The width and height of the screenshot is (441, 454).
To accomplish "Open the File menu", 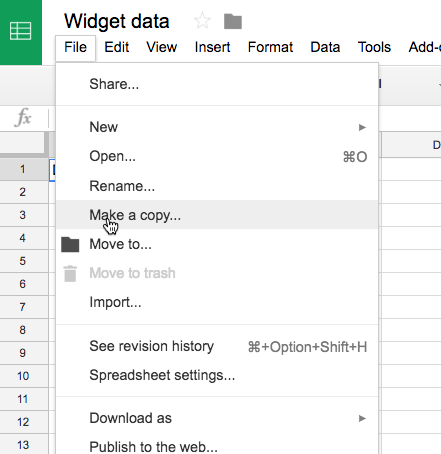I will (x=75, y=47).
